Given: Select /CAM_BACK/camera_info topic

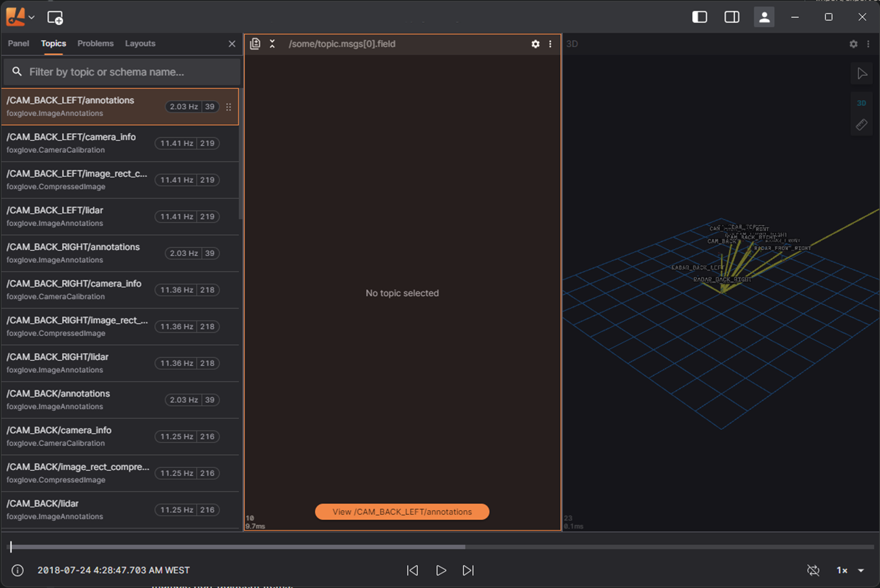Looking at the screenshot, I should pos(120,436).
